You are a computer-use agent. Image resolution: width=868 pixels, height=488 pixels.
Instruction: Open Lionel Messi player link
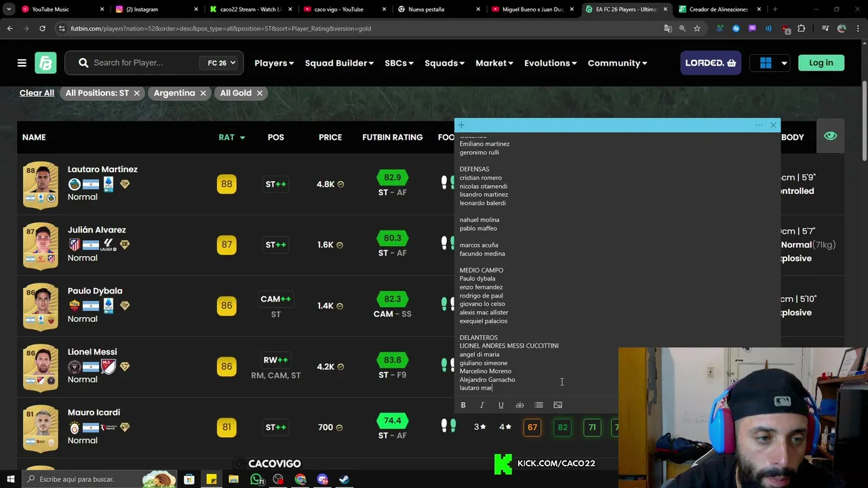[x=92, y=352]
